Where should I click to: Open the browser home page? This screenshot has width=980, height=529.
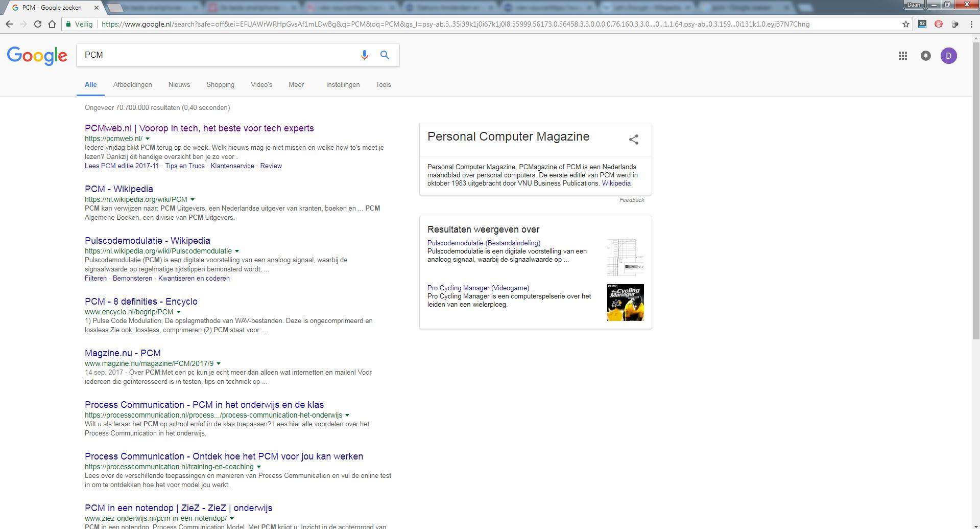(52, 24)
